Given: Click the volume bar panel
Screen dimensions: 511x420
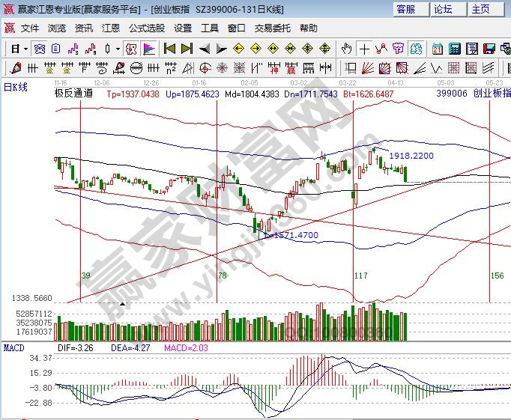Looking at the screenshot, I should (225, 322).
